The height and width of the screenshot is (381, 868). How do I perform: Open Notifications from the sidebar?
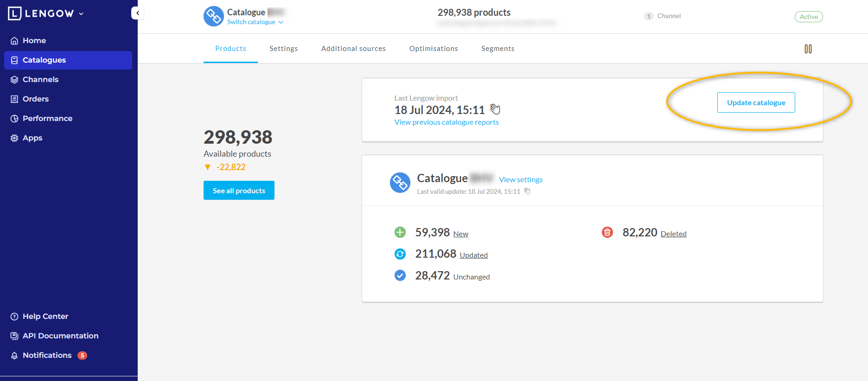pos(47,355)
